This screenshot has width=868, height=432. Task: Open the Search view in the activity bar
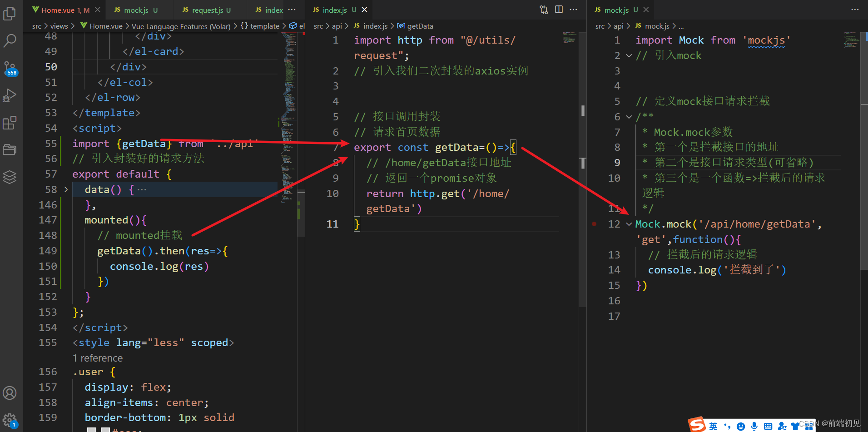(10, 41)
